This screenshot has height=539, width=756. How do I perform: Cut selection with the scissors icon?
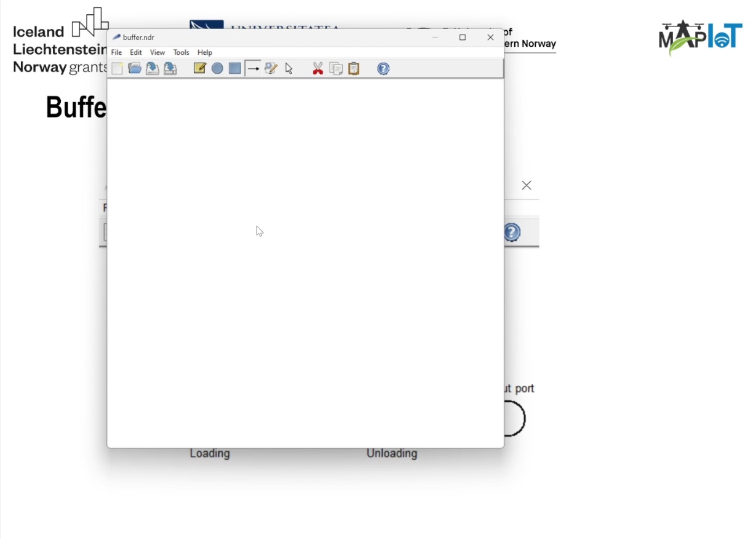coord(318,68)
